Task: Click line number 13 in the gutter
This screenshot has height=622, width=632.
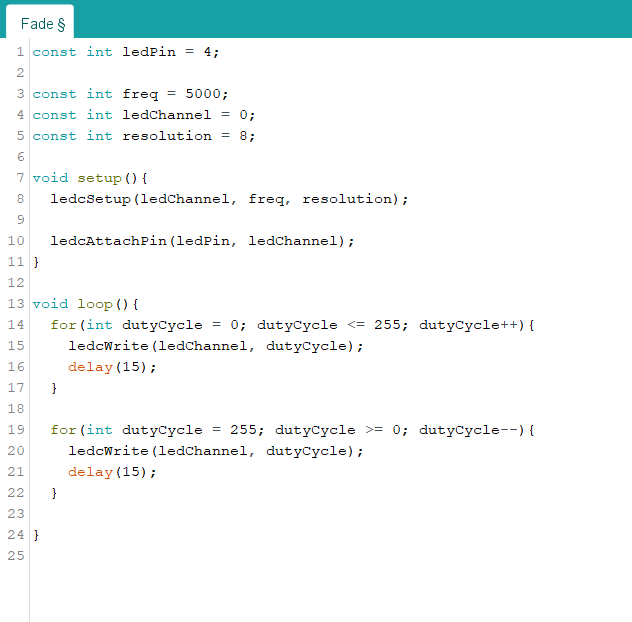Action: 15,304
